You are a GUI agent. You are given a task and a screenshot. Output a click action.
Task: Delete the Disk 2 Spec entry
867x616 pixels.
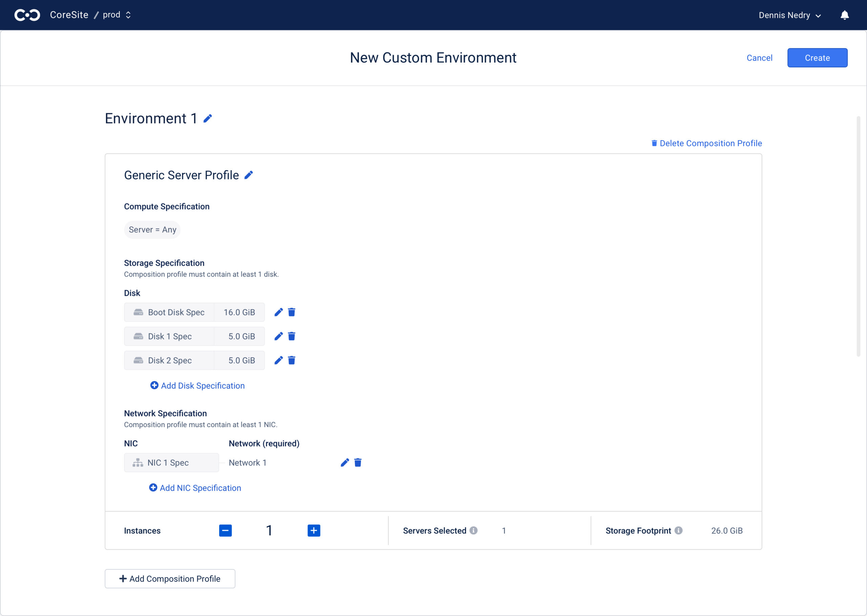[x=291, y=360]
